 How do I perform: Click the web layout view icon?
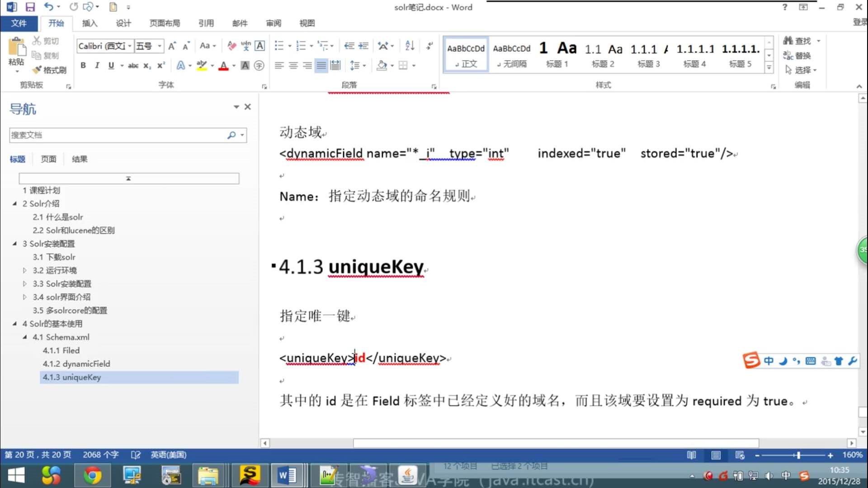[x=740, y=455]
